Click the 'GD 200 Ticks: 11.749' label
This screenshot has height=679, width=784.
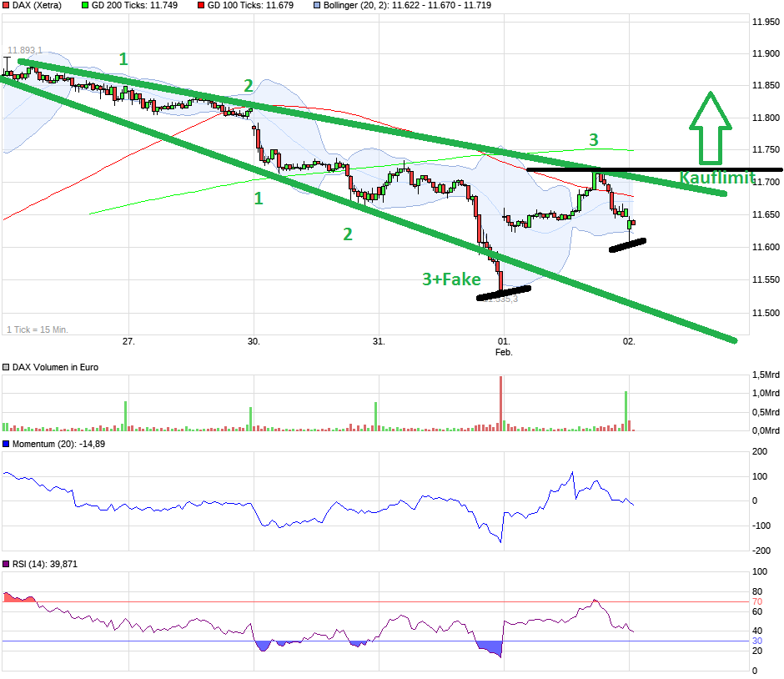(134, 6)
